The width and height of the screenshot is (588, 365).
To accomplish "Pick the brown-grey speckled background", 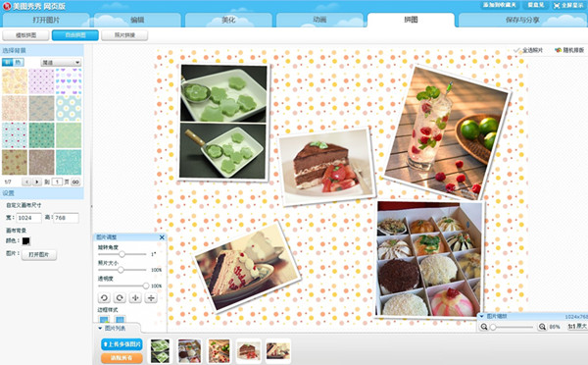I will coord(41,162).
